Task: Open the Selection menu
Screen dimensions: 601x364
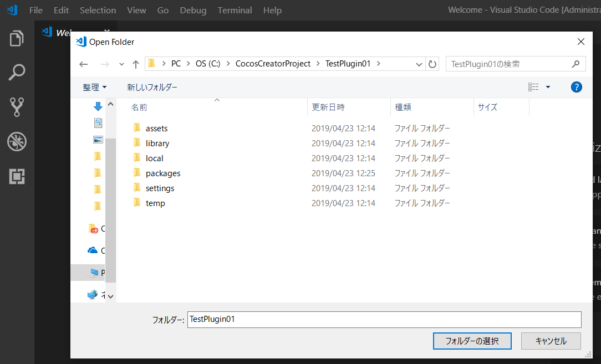Action: [x=98, y=11]
